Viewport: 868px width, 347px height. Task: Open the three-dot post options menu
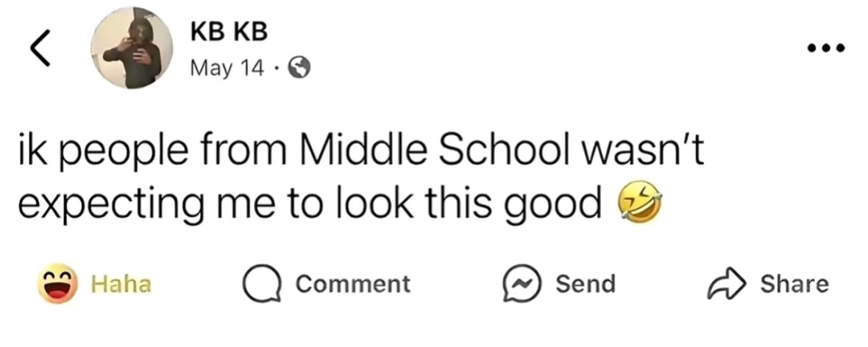click(826, 49)
